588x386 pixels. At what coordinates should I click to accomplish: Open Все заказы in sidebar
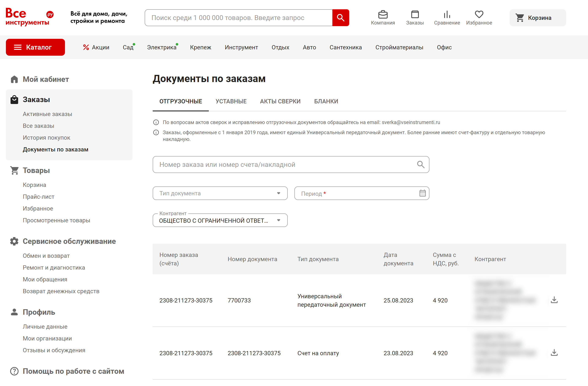point(38,126)
